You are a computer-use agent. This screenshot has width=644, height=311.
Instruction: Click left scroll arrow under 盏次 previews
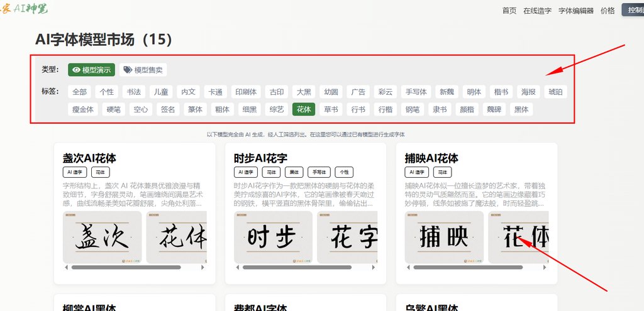coord(66,267)
